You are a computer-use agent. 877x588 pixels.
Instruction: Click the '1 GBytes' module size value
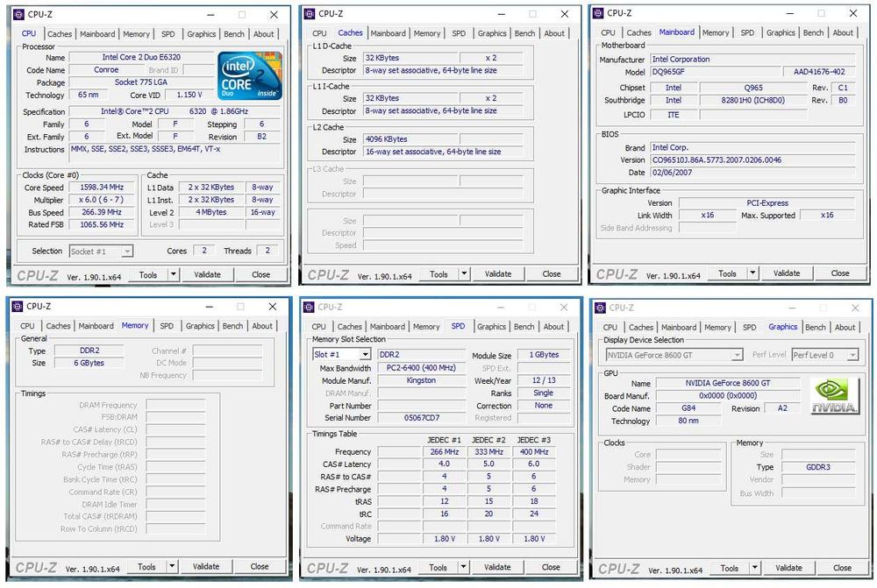(543, 355)
